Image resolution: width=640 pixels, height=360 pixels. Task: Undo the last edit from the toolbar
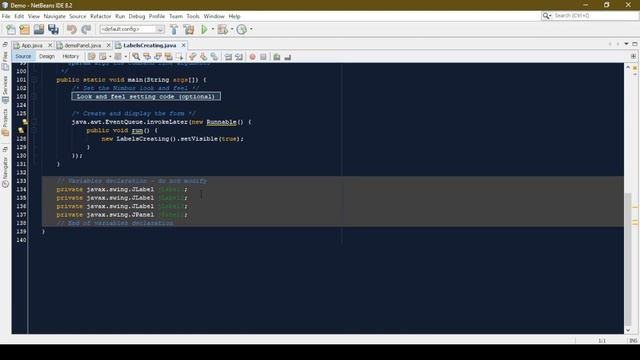click(71, 29)
